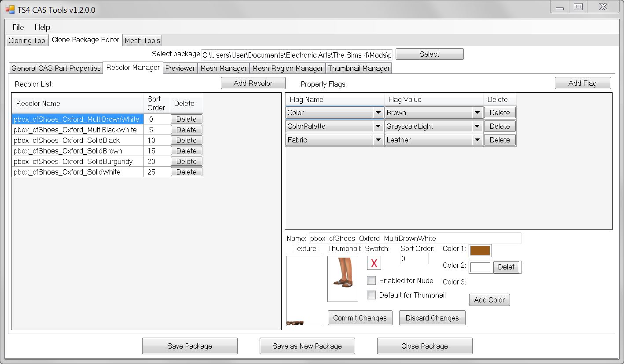Screen dimensions: 624x364
Task: Open the Thumbnail Manager tab
Action: coord(358,68)
